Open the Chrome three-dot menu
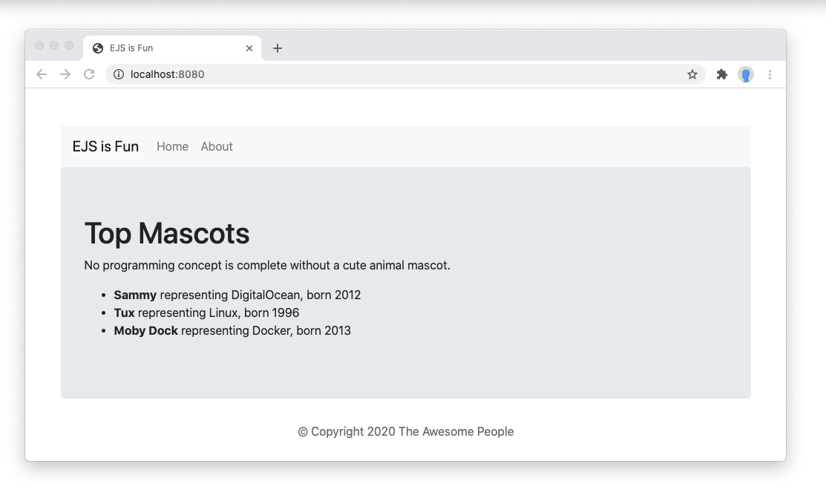This screenshot has width=826, height=504. 770,74
